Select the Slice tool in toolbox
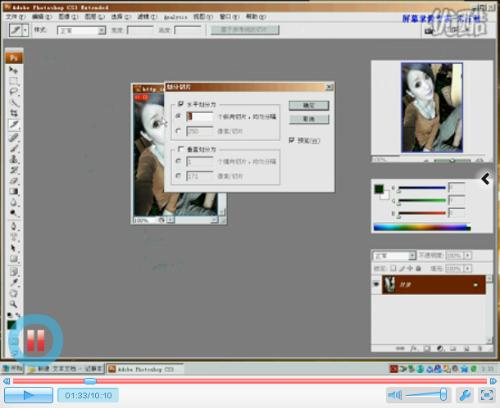Image resolution: width=500 pixels, height=408 pixels. pyautogui.click(x=14, y=124)
